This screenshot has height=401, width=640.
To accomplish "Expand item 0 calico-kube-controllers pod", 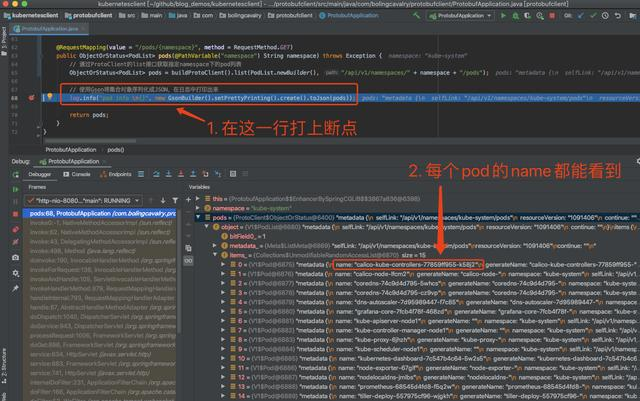I will tap(223, 264).
